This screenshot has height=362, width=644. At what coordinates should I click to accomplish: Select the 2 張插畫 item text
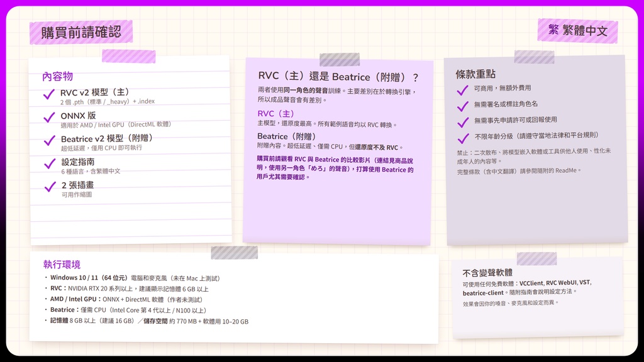(x=77, y=185)
